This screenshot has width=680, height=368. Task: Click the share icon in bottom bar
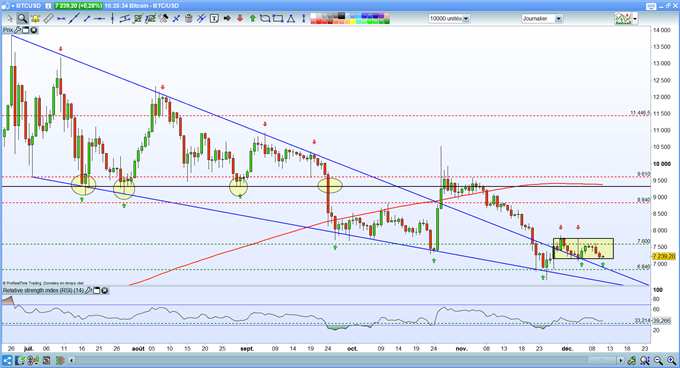point(7,360)
